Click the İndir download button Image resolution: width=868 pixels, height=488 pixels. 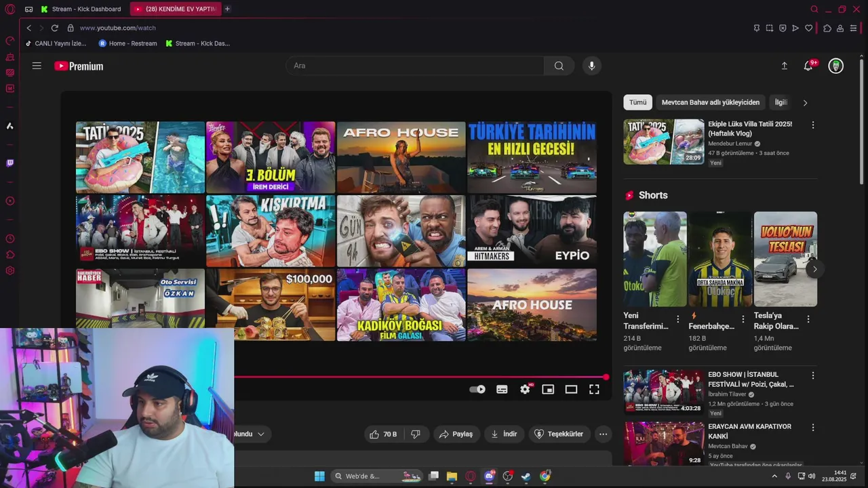[504, 434]
